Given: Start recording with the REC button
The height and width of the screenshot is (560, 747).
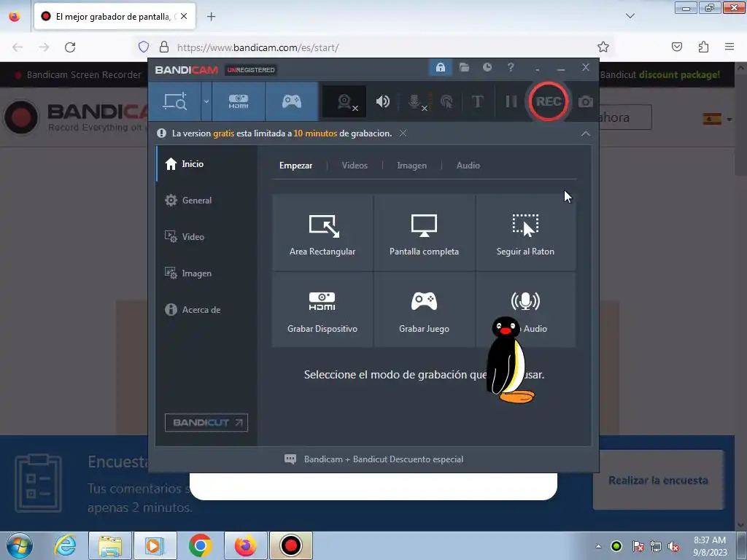Looking at the screenshot, I should (x=549, y=101).
